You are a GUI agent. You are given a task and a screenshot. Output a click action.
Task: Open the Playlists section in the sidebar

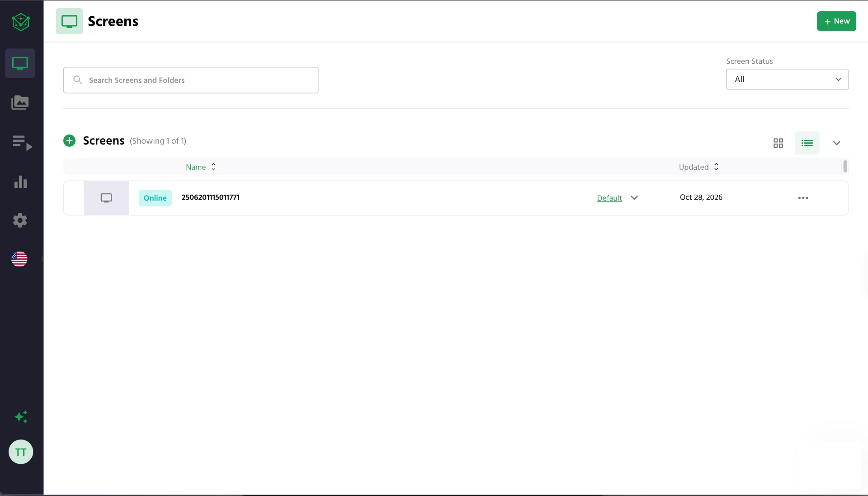[22, 143]
